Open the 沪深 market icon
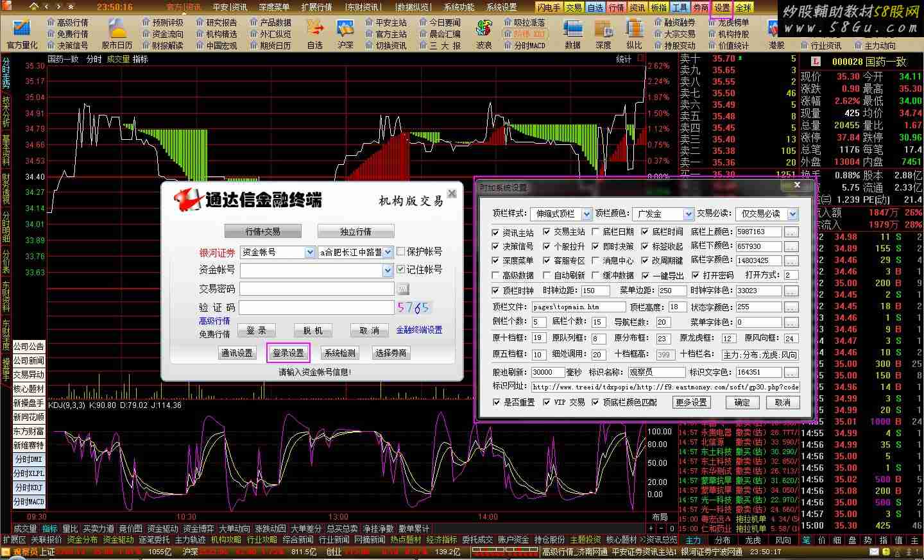 (x=346, y=33)
